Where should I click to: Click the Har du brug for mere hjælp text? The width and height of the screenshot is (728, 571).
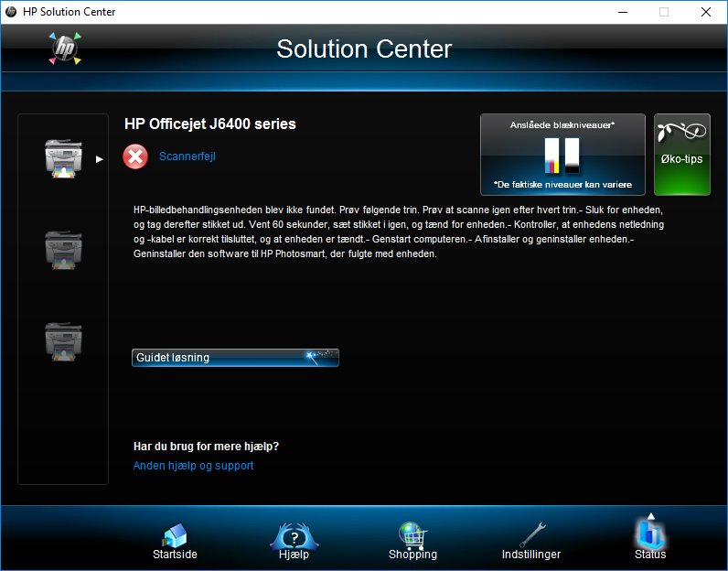pos(206,447)
